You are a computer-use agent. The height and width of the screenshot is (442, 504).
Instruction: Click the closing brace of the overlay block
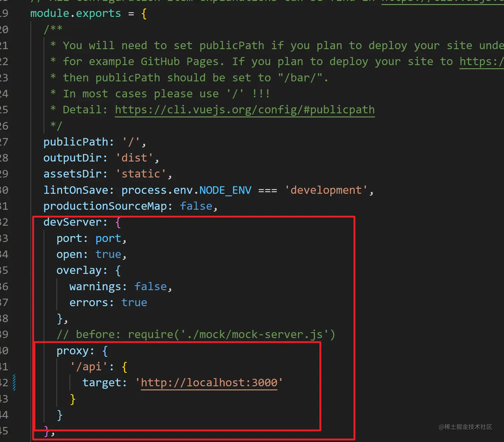[60, 319]
